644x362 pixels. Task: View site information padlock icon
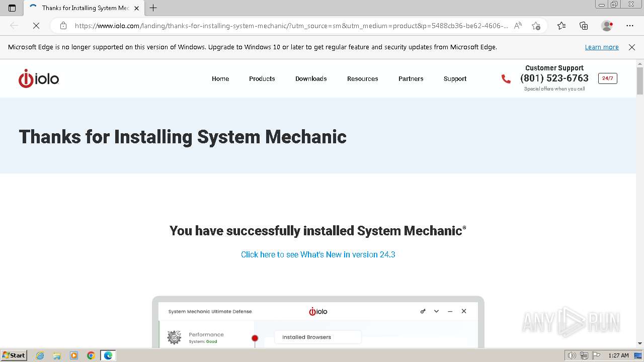click(x=63, y=26)
